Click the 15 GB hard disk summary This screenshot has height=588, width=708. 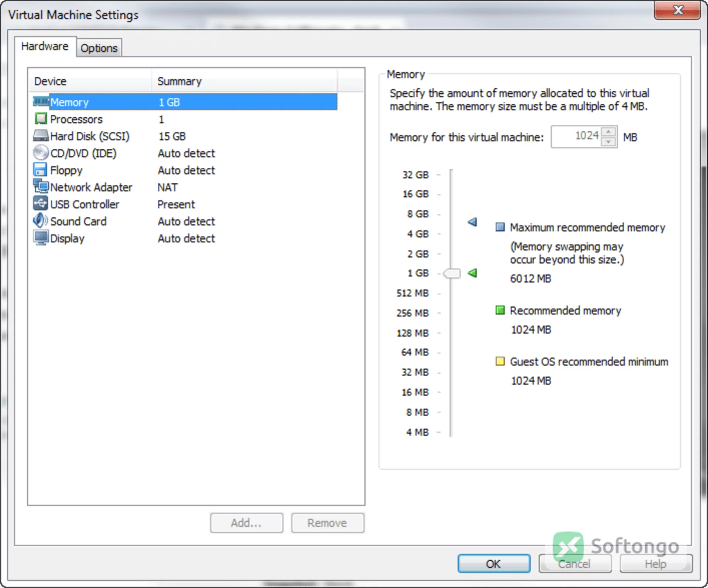[x=172, y=136]
